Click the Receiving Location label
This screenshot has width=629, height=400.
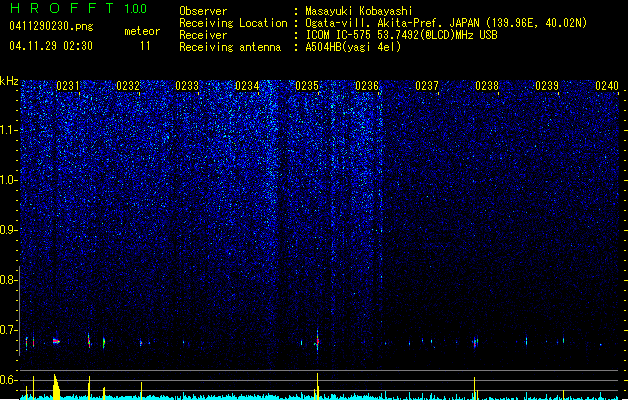tap(233, 23)
